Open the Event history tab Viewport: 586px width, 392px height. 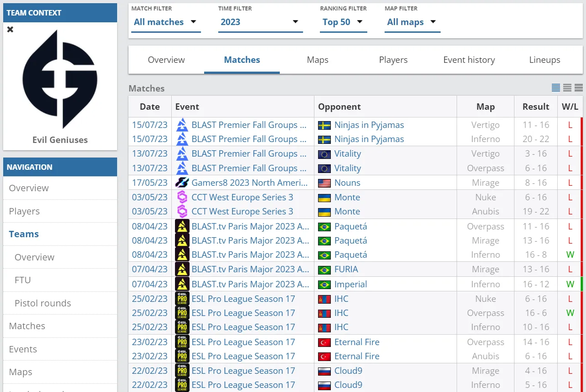pyautogui.click(x=469, y=60)
